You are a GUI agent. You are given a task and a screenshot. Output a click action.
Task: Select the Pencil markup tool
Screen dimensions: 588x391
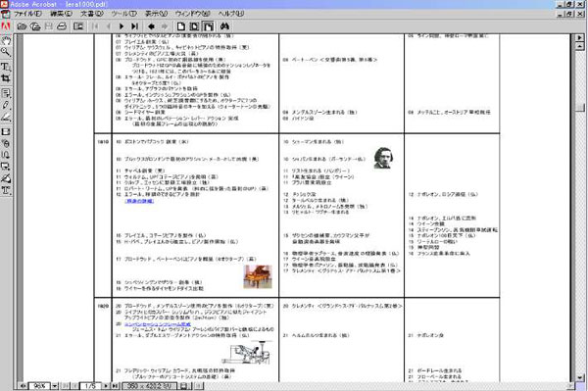[x=6, y=105]
